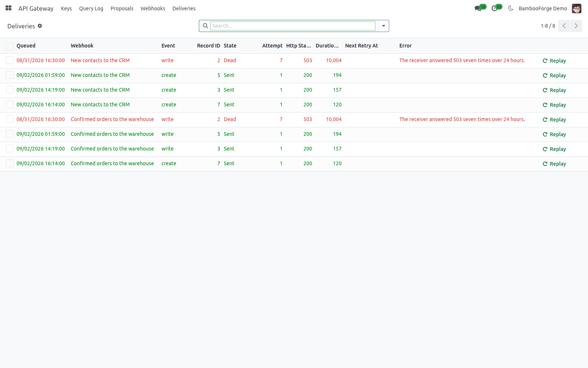Open the conversations chat icon
Screen dimensions: 588x368
pyautogui.click(x=478, y=8)
